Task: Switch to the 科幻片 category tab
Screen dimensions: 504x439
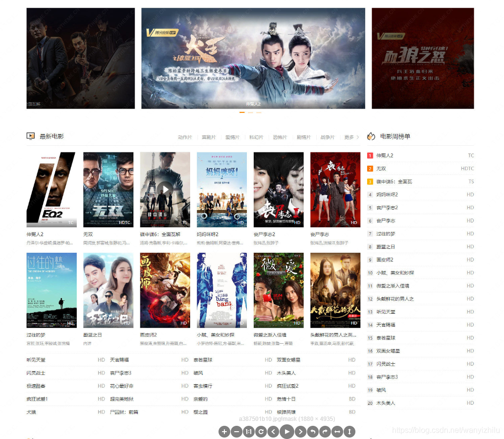Action: pos(256,137)
